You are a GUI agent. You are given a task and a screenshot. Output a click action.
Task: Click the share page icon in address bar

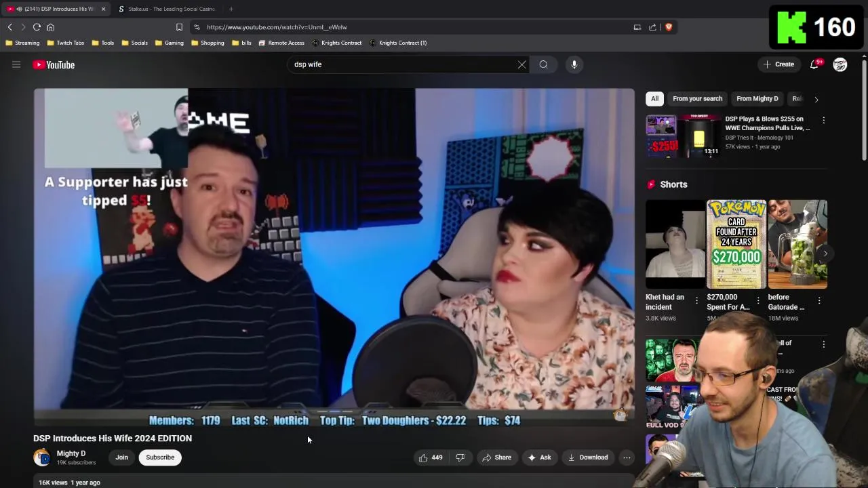(652, 27)
